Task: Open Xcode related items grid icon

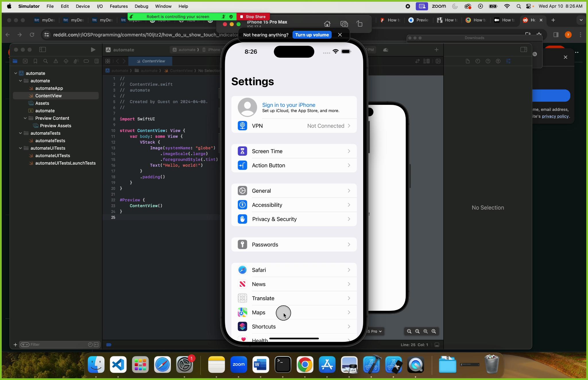Action: tap(108, 61)
